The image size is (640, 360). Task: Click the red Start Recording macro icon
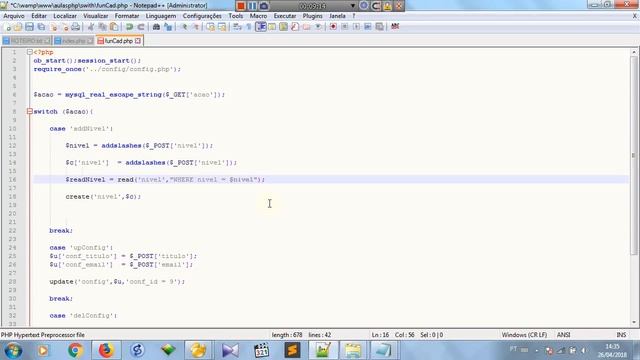click(333, 27)
